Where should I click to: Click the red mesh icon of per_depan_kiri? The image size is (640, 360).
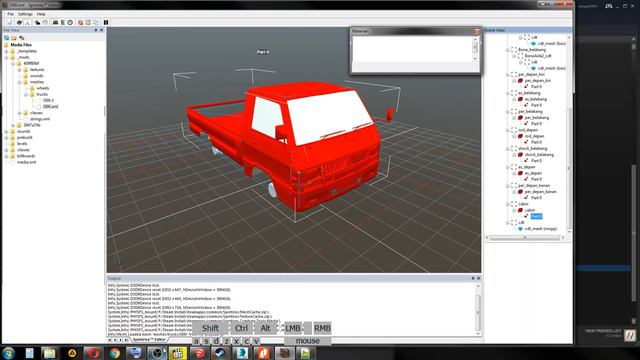coord(520,81)
